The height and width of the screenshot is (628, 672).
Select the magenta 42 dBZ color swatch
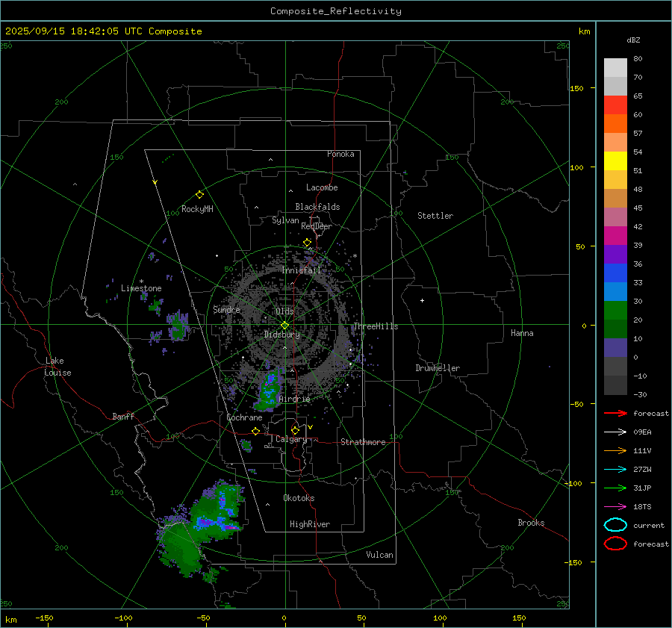tap(615, 236)
